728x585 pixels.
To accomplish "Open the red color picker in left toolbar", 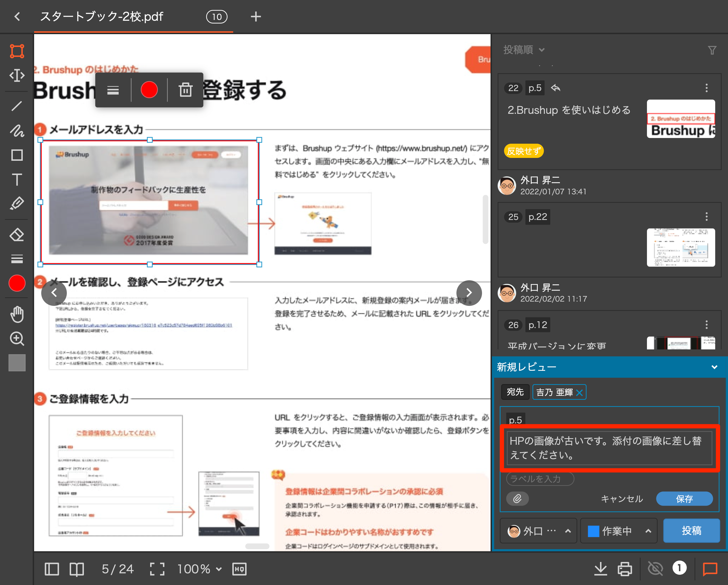I will pyautogui.click(x=17, y=283).
